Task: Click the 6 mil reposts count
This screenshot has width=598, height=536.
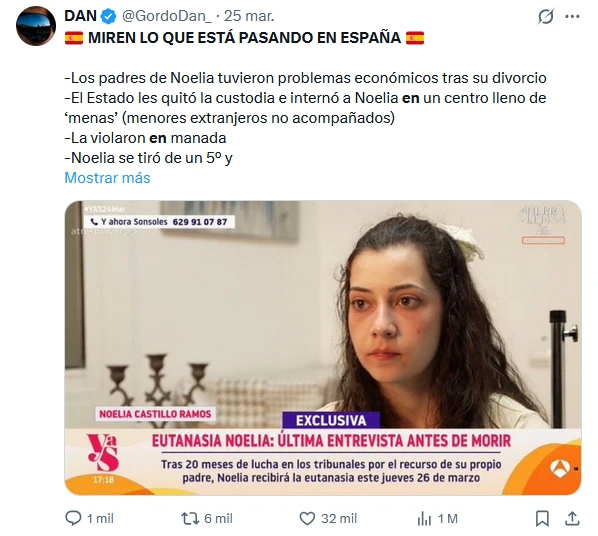Action: pyautogui.click(x=218, y=518)
